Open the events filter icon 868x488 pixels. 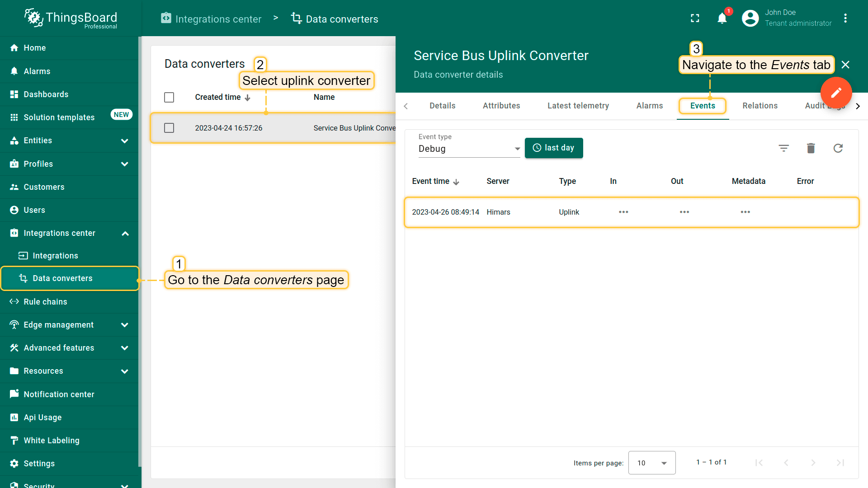tap(783, 148)
